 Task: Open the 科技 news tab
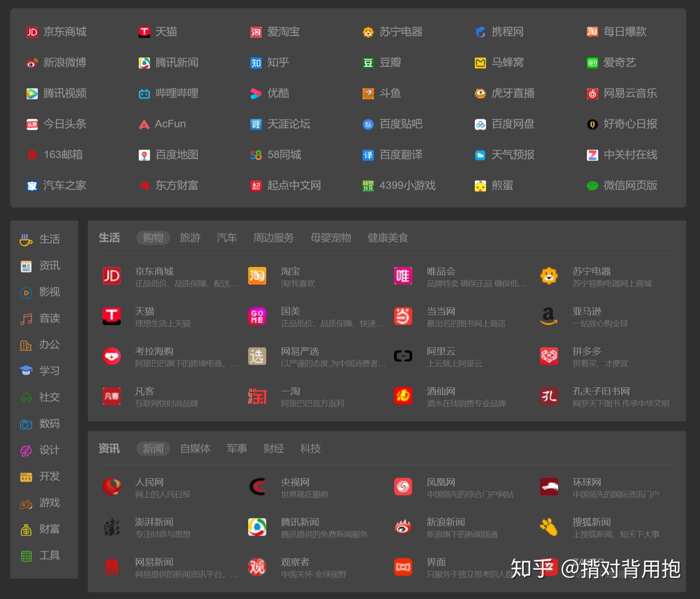310,448
